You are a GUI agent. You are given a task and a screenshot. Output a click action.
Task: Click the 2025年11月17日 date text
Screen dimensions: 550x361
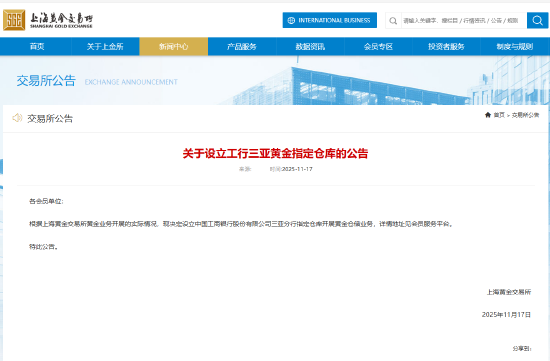pyautogui.click(x=506, y=315)
